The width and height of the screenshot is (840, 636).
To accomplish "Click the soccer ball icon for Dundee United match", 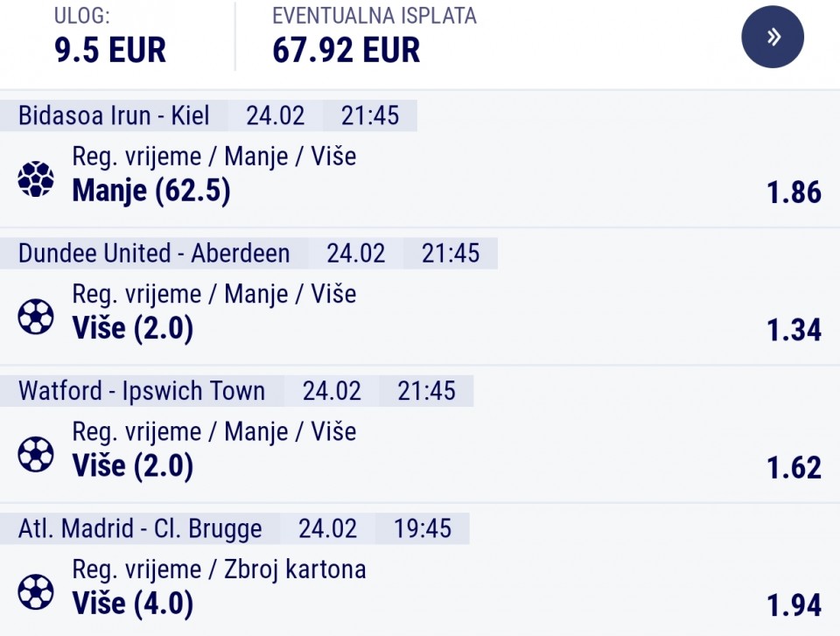I will point(36,317).
